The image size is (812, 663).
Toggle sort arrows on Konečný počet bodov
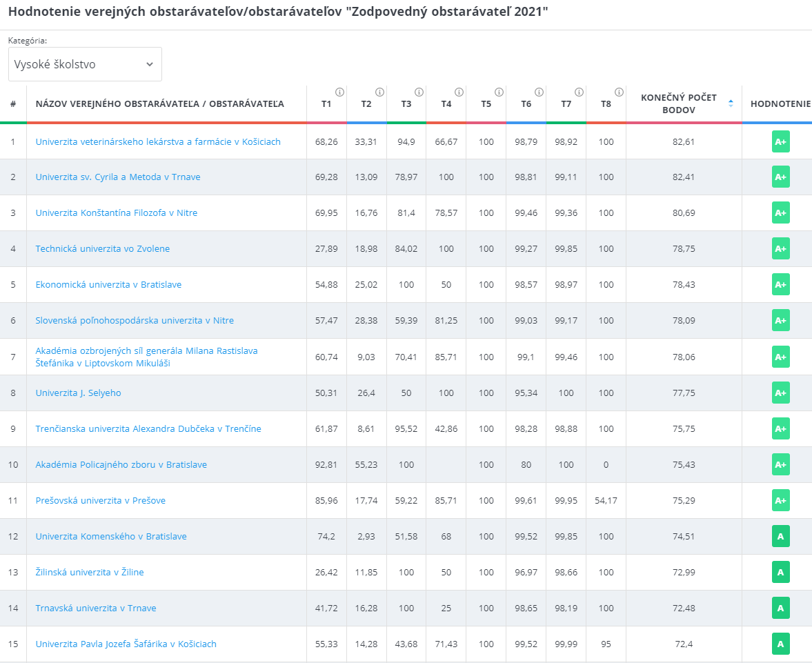pos(731,103)
